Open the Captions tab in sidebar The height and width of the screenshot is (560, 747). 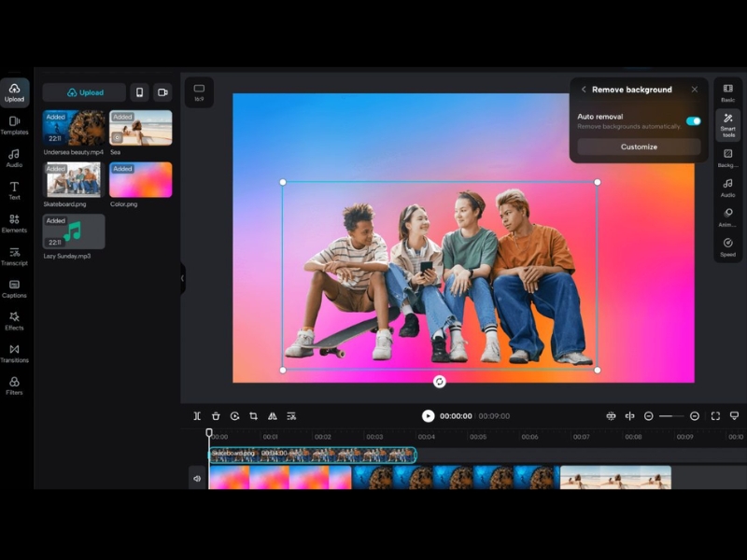click(x=14, y=288)
